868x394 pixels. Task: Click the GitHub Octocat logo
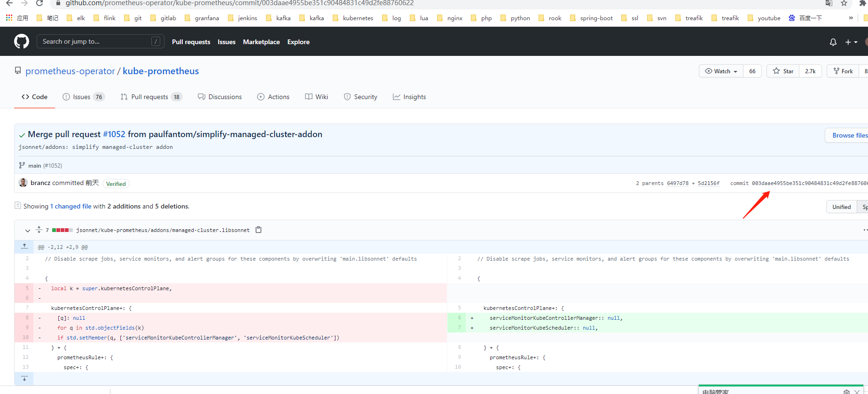click(21, 41)
